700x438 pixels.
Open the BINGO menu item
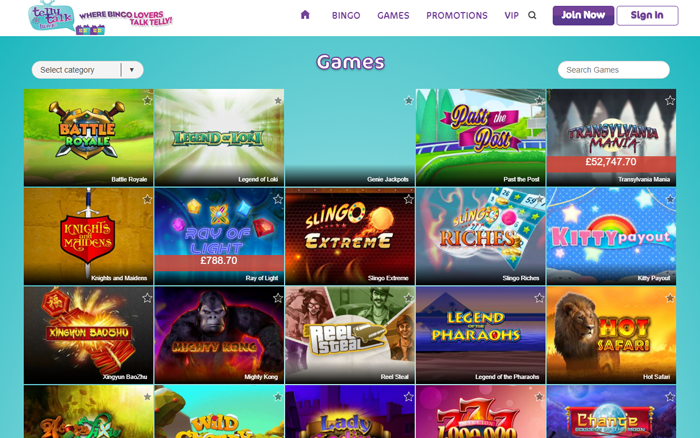pos(346,16)
